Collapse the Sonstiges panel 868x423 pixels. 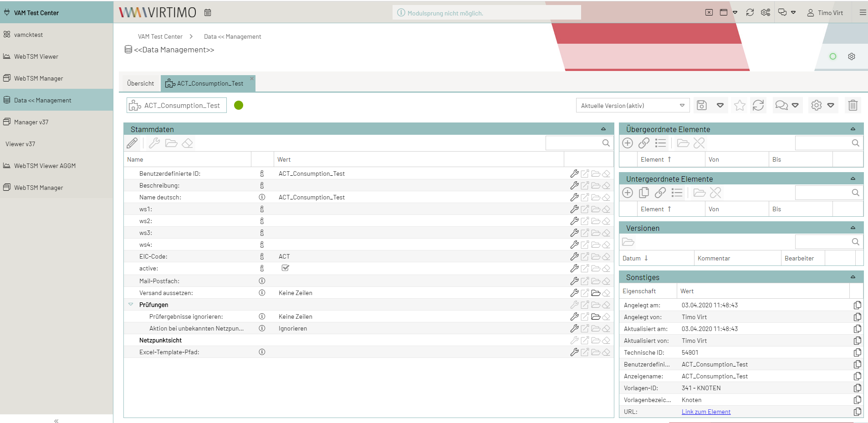click(x=853, y=277)
